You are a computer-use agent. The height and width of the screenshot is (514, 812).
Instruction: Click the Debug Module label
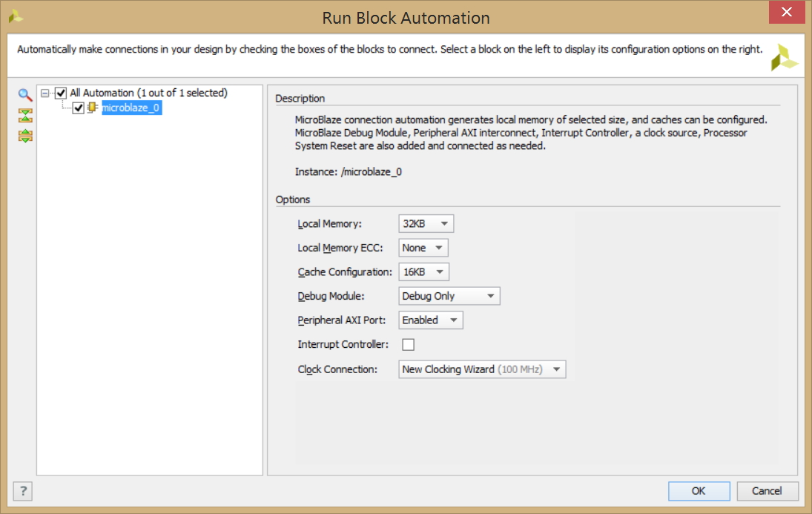[x=331, y=297]
